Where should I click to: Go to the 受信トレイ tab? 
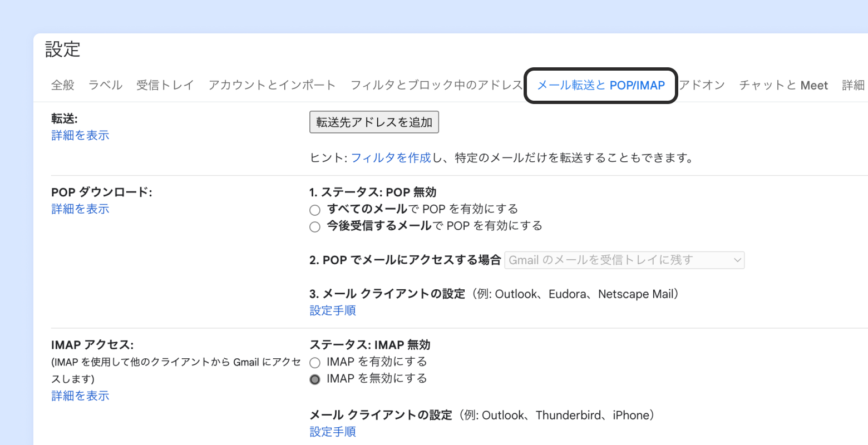pos(165,85)
